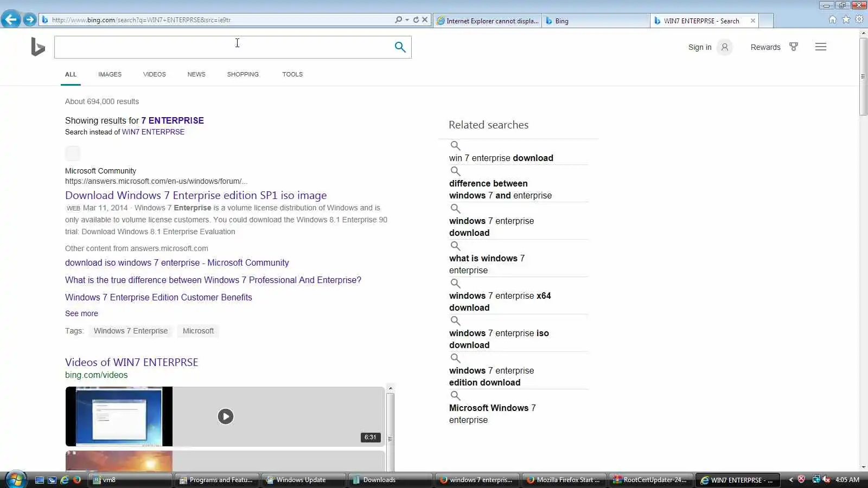Screen dimensions: 868x488
Task: Search related 'Microsoft Windows 7 enterprise'
Action: pos(492,414)
